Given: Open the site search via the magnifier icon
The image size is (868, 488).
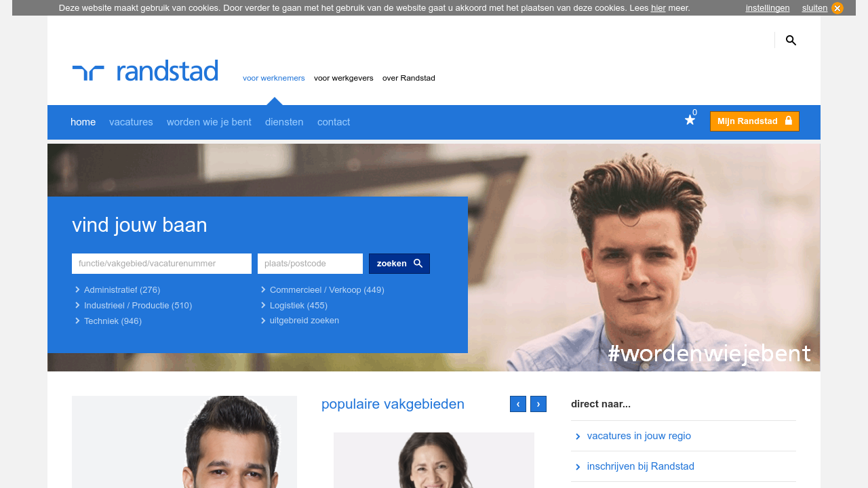Looking at the screenshot, I should coord(791,40).
